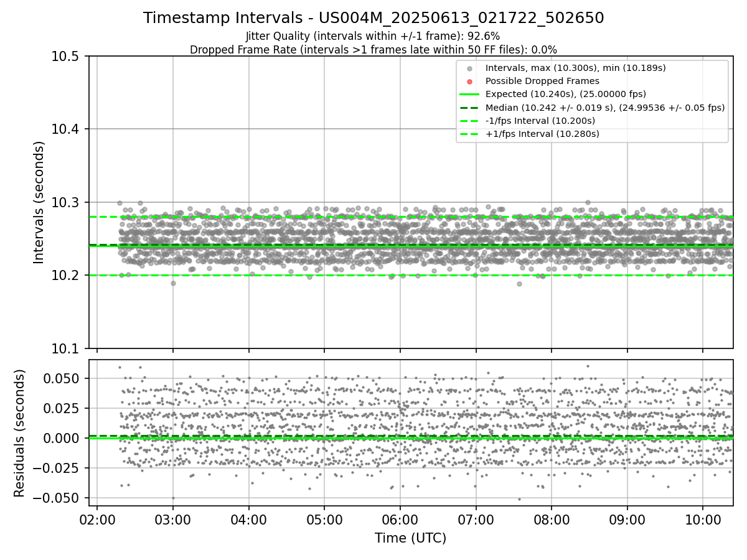Click the 03:00 time tick label
This screenshot has width=747, height=560.
pos(172,520)
